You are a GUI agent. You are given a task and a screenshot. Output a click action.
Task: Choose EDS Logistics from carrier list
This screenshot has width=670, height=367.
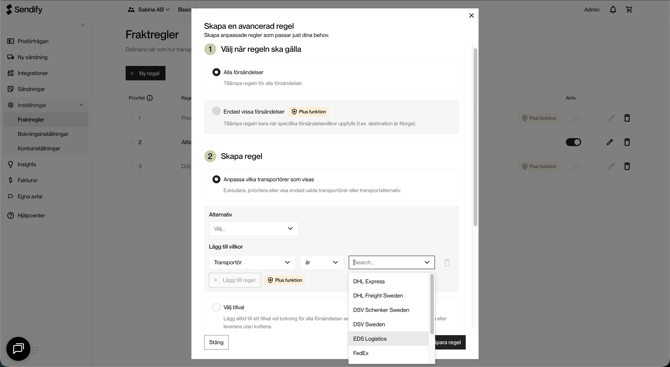tap(389, 339)
